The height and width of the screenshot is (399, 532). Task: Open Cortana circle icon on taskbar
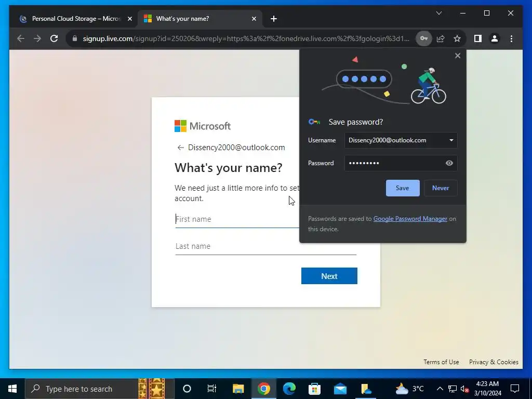click(x=187, y=389)
